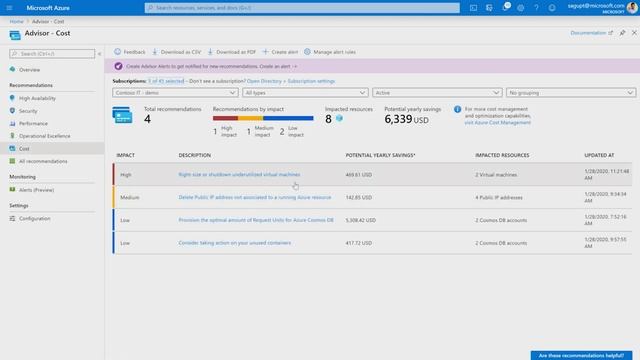Click the Microsoft Azure logo text
Viewport: 640px width, 360px height.
[48, 8]
